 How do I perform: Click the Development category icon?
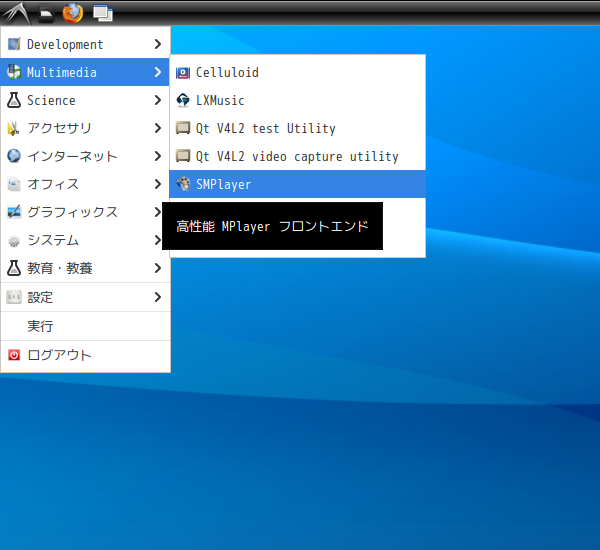[14, 44]
